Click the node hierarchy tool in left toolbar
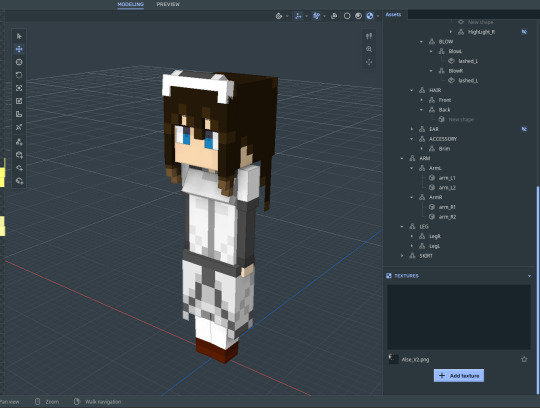 pyautogui.click(x=19, y=142)
